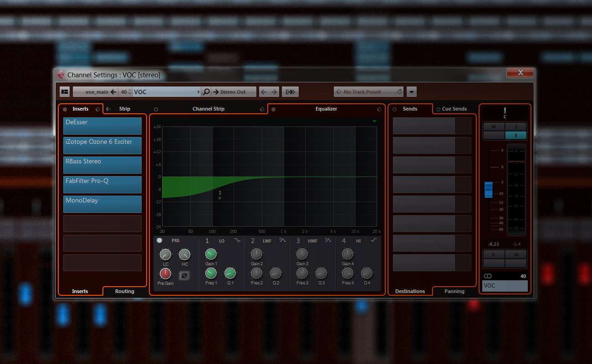Viewport: 592px width, 364px height.
Task: Click the EQ curve point 1
Action: [x=219, y=198]
